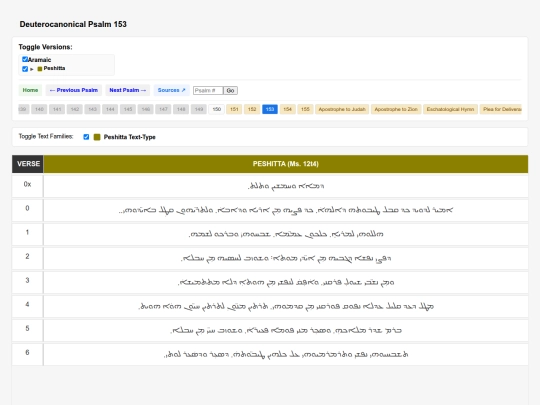Jump to Psalm 148
Viewport: 540px width, 405px height.
[x=181, y=109]
